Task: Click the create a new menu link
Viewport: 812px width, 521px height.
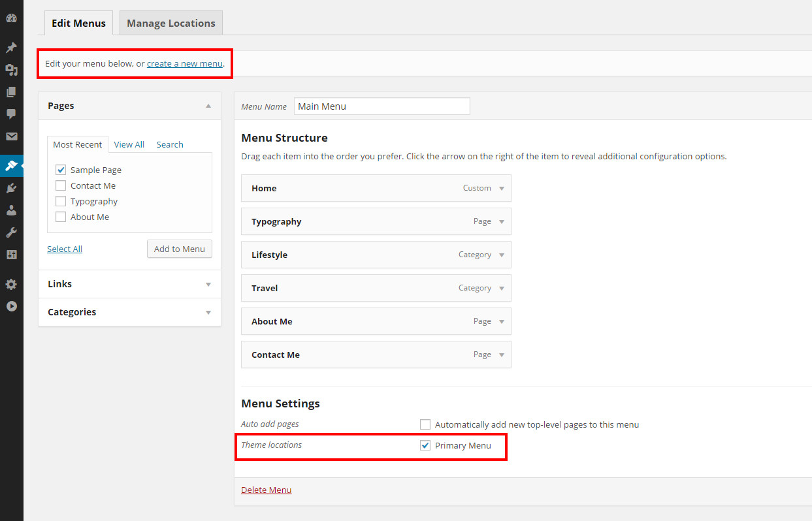Action: tap(185, 63)
